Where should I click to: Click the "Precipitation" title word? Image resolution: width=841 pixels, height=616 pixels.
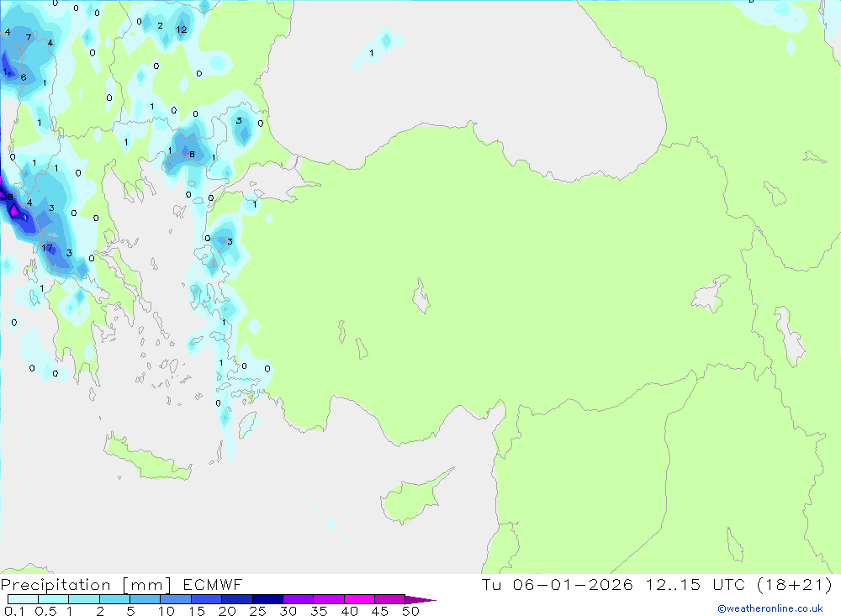click(x=56, y=585)
